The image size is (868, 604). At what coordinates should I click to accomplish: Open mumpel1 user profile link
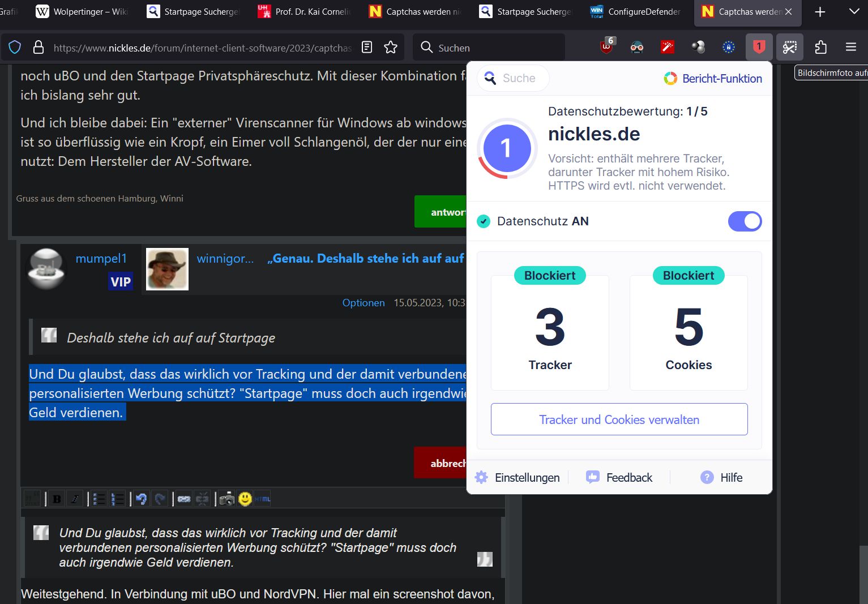(x=101, y=258)
